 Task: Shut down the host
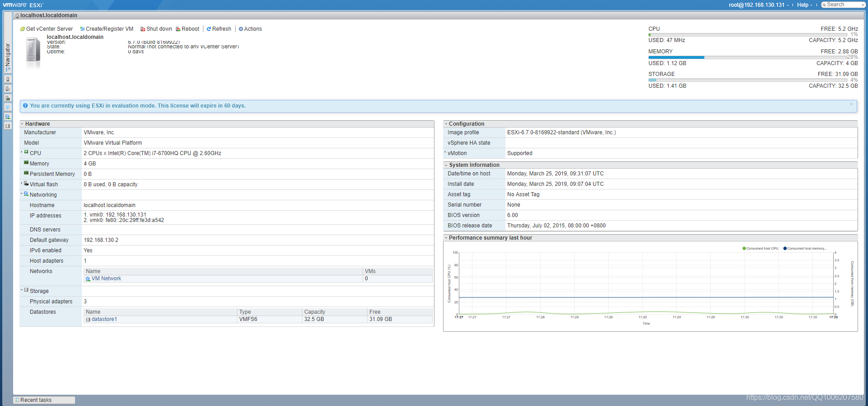(156, 29)
